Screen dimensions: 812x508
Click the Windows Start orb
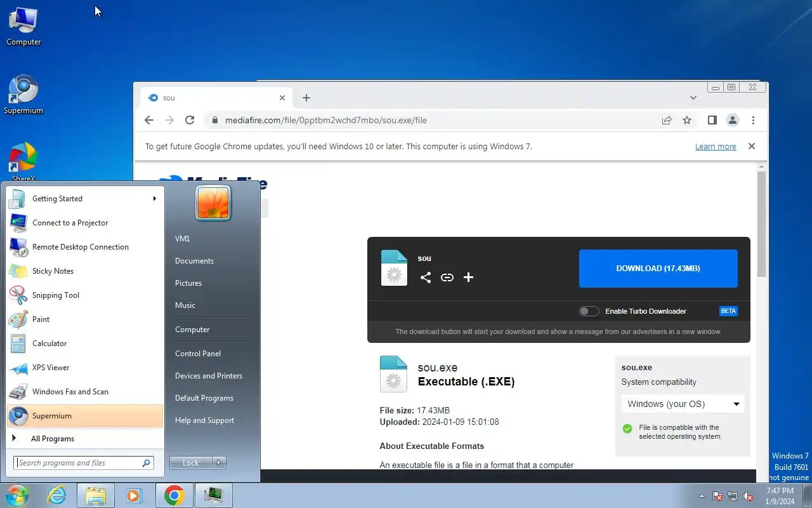click(x=17, y=495)
